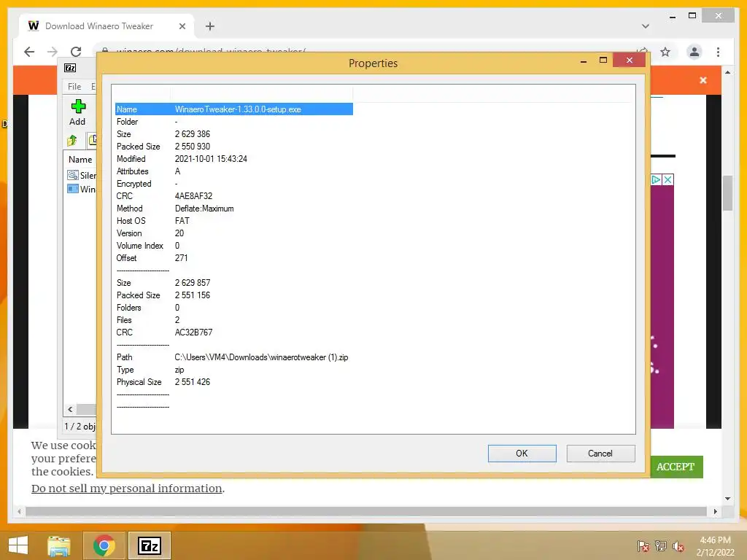Confirm Properties dialog with OK
The height and width of the screenshot is (560, 747).
point(522,454)
